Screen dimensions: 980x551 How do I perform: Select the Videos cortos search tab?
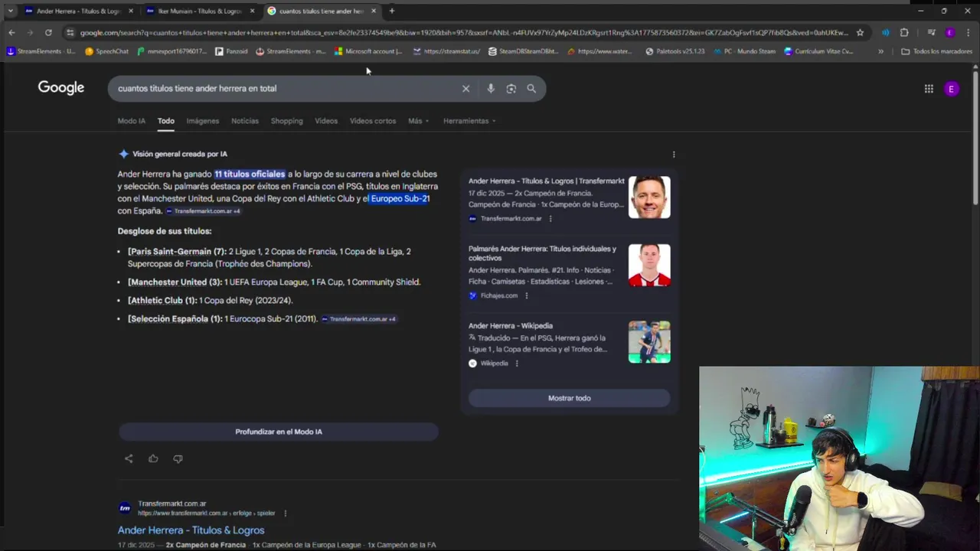pyautogui.click(x=373, y=121)
